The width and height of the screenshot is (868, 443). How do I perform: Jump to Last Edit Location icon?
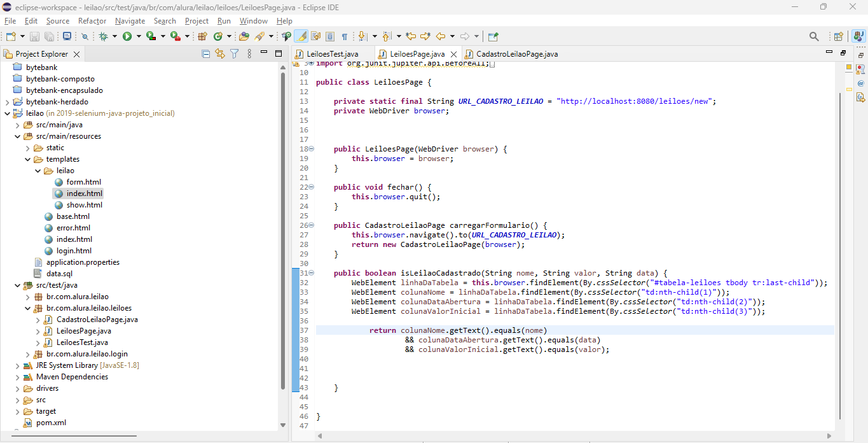click(x=410, y=36)
